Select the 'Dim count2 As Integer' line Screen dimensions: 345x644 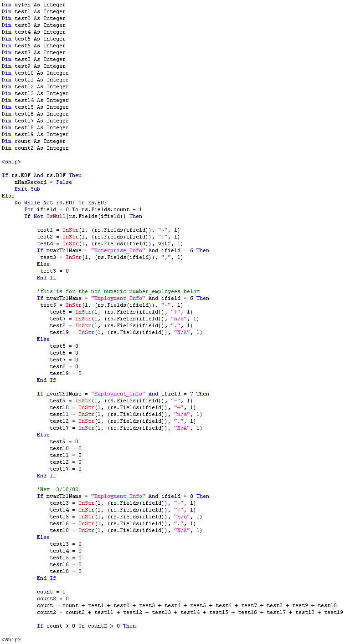click(x=35, y=148)
